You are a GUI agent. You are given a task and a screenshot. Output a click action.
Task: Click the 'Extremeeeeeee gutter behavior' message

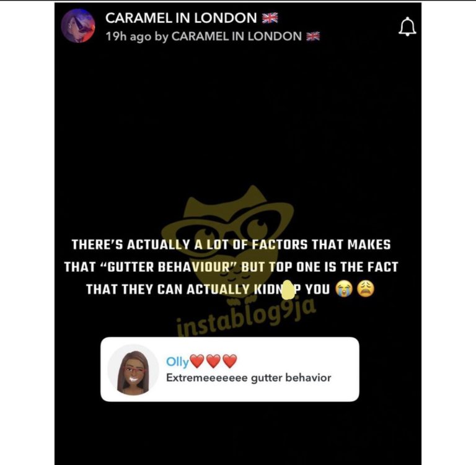tap(249, 378)
